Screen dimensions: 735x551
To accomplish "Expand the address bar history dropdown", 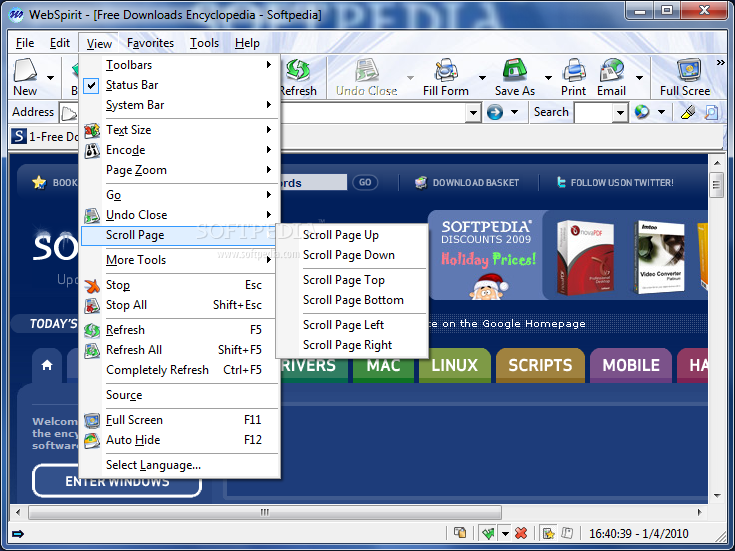I will [473, 113].
